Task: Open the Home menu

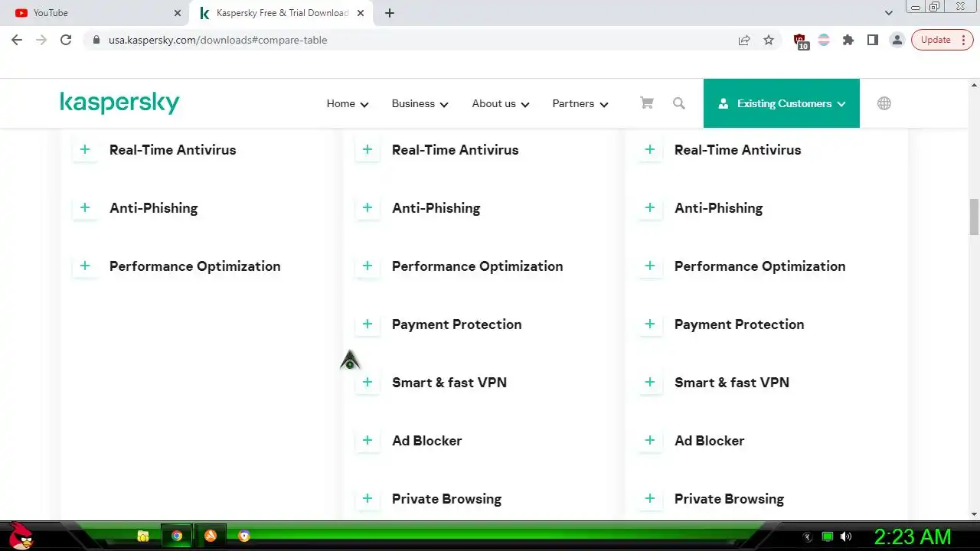Action: click(x=348, y=103)
